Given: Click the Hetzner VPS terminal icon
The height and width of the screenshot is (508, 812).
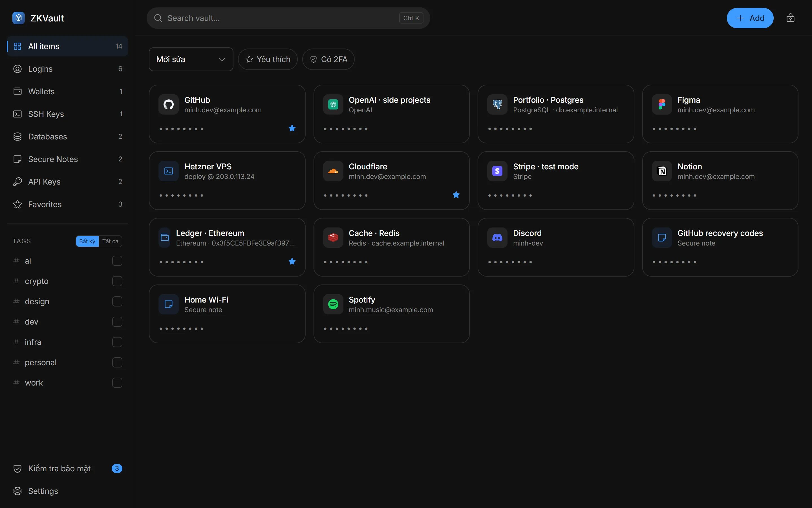Looking at the screenshot, I should tap(168, 171).
